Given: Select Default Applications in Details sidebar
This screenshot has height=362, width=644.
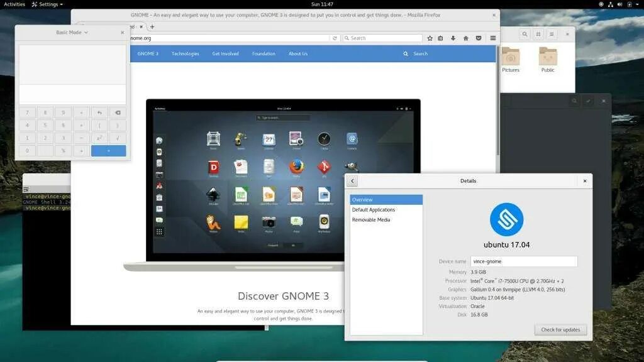Looking at the screenshot, I should (x=386, y=210).
